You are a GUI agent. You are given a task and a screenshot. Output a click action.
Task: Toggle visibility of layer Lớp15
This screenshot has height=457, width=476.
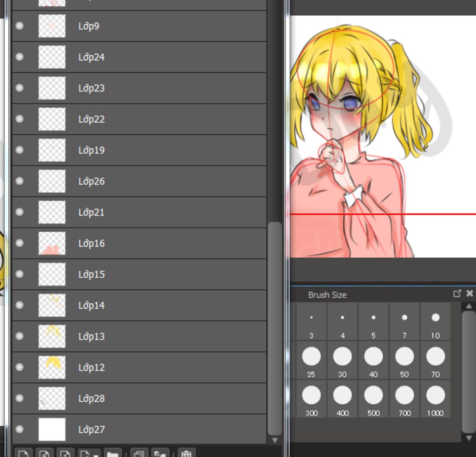click(x=20, y=274)
